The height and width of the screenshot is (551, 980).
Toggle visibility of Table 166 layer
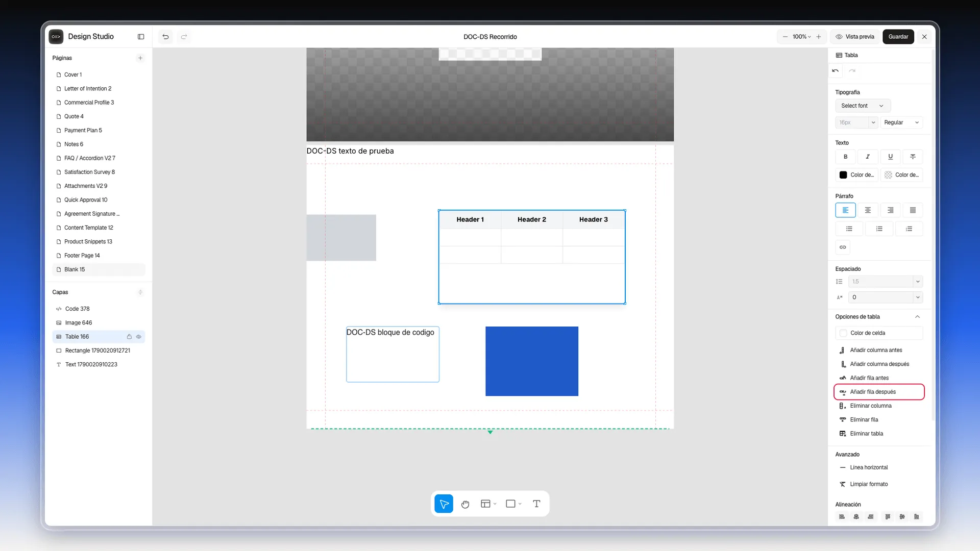click(x=138, y=337)
